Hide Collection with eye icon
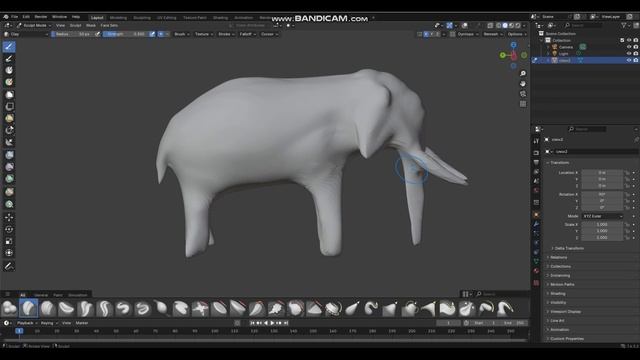The height and width of the screenshot is (360, 640). coord(629,40)
